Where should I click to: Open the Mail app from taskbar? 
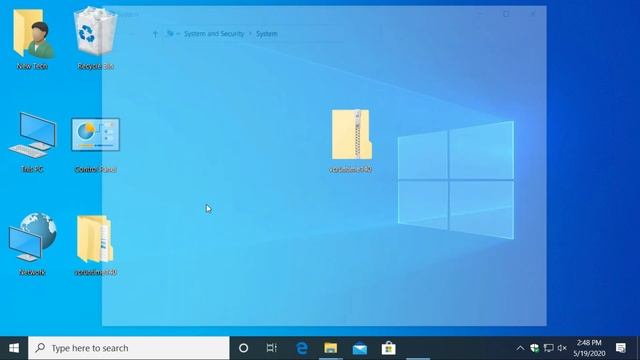pyautogui.click(x=360, y=348)
